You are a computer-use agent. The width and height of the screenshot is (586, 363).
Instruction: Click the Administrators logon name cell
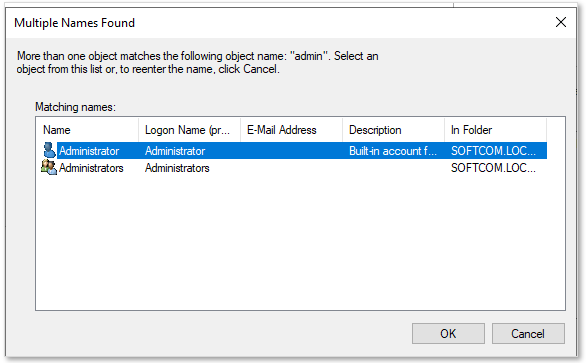177,168
